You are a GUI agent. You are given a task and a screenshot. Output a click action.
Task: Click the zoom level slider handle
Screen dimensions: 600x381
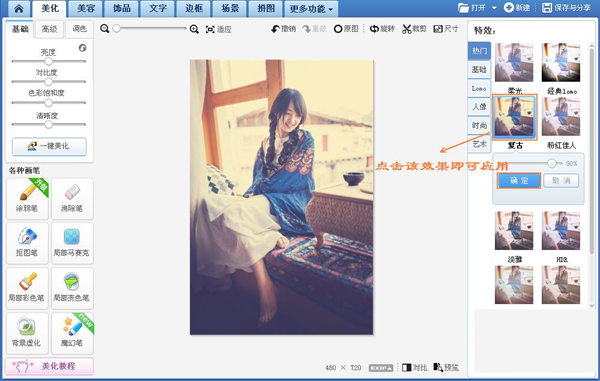[x=117, y=29]
